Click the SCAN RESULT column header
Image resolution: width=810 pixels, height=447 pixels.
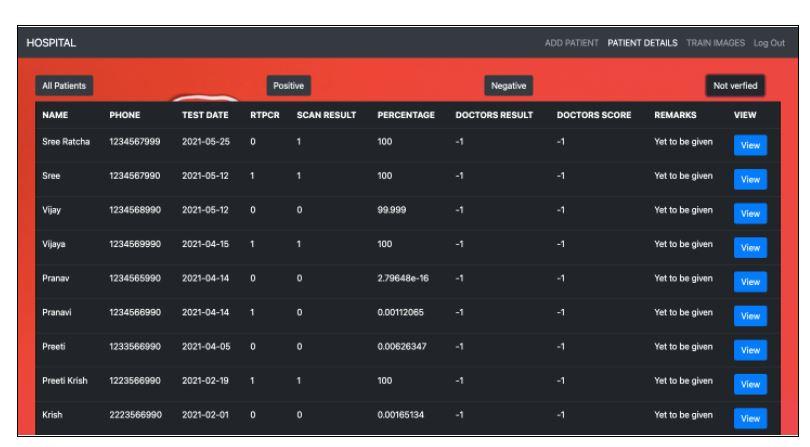click(x=326, y=115)
